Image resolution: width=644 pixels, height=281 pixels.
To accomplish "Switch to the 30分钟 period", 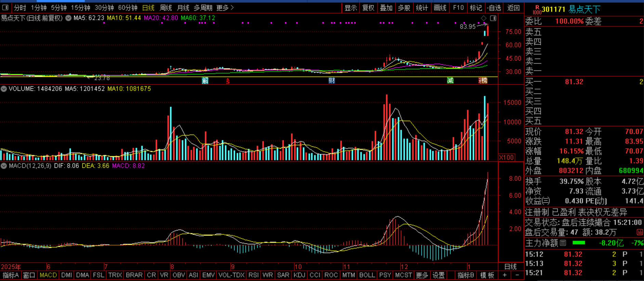I will 104,8.
